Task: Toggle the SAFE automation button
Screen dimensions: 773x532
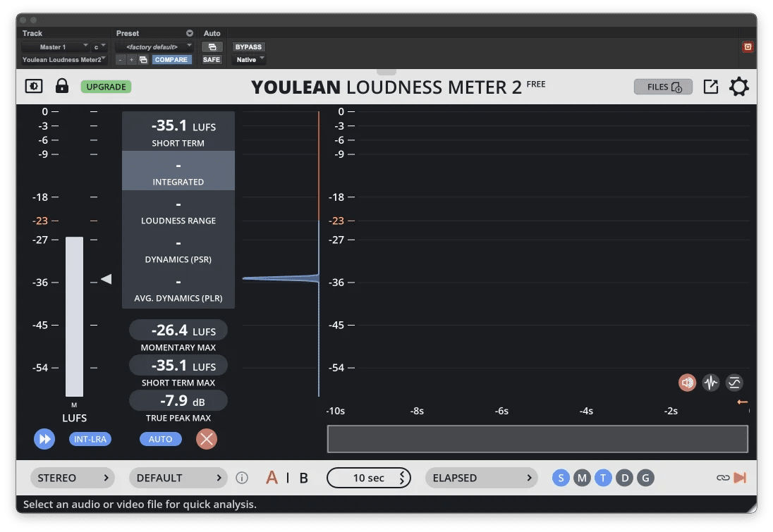Action: click(212, 60)
